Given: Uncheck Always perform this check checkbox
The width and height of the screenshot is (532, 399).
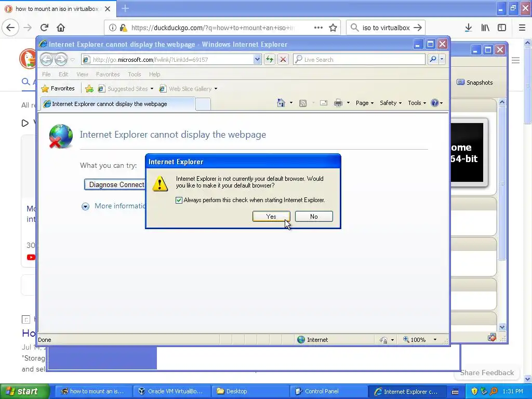Looking at the screenshot, I should click(x=179, y=200).
